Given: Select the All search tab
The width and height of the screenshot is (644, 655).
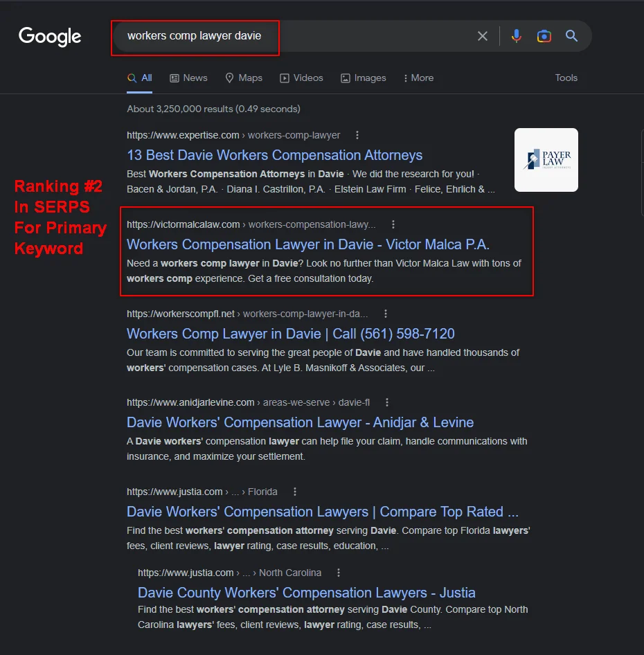Looking at the screenshot, I should pyautogui.click(x=140, y=78).
